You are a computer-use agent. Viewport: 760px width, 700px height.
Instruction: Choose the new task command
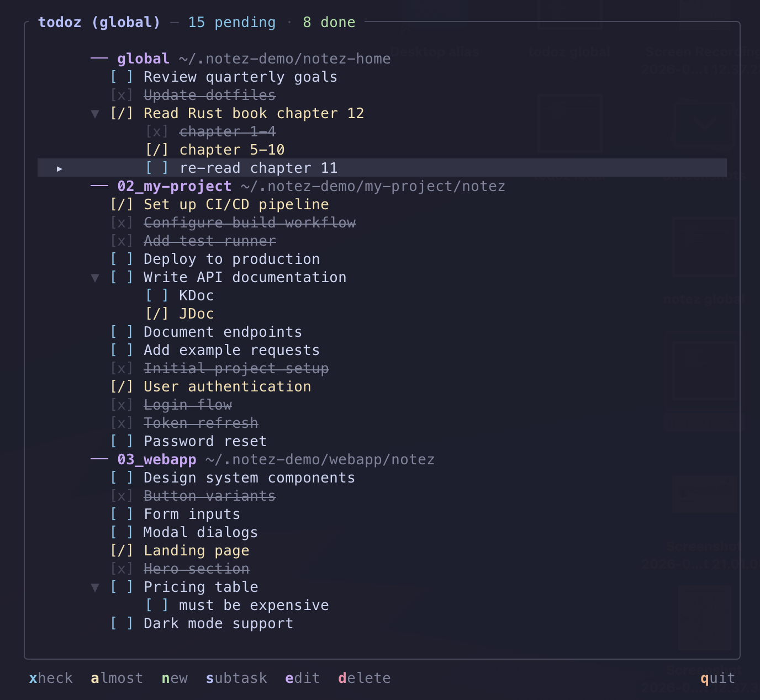click(x=175, y=678)
